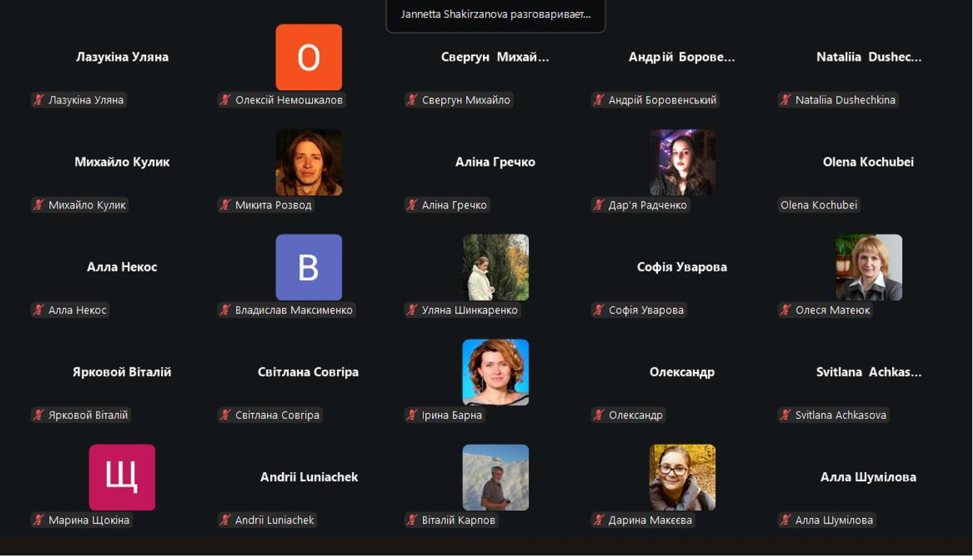Click muted mic icon next to Олексій Немошкалов

coord(226,100)
